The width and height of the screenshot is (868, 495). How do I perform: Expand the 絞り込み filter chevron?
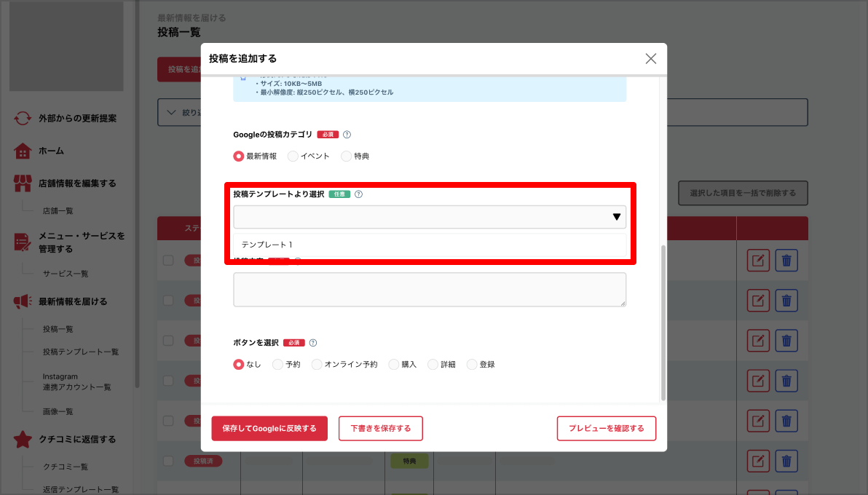point(172,112)
